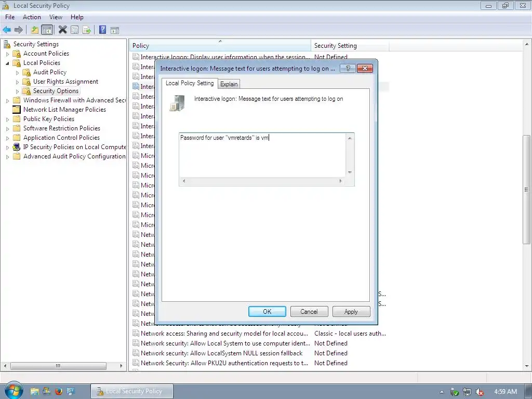Click 'Classic - local users auth...' setting value
The width and height of the screenshot is (532, 399).
350,334
